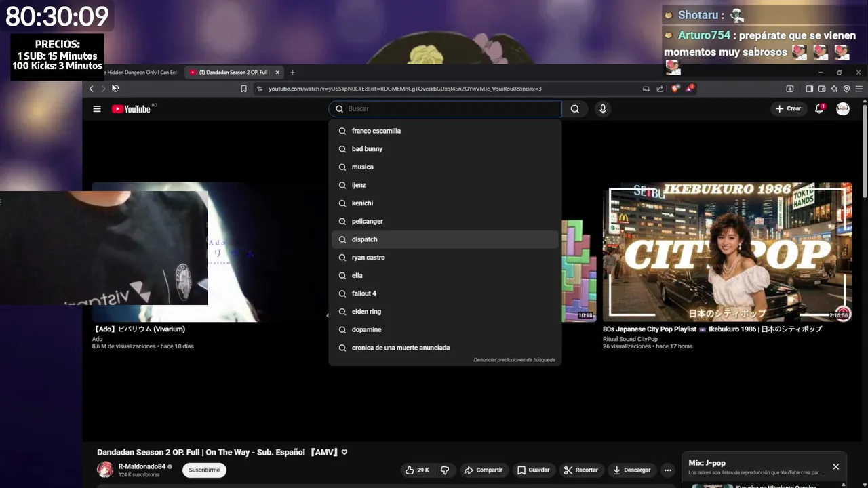The height and width of the screenshot is (488, 868).
Task: Go to YouTube home via the logo
Action: (x=131, y=109)
